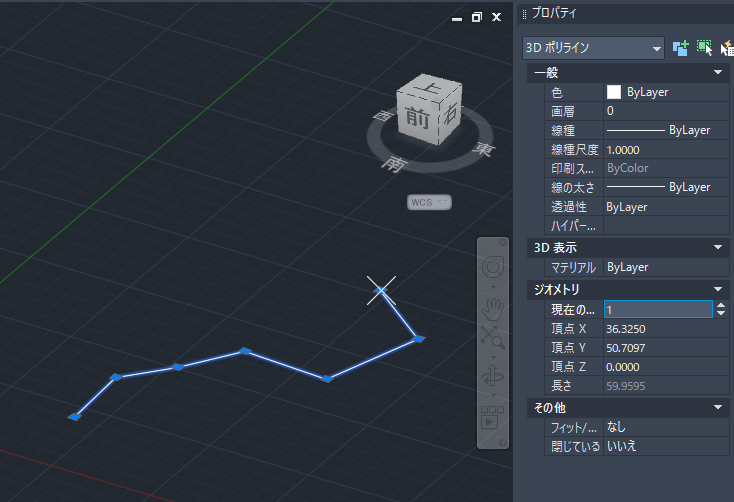
Task: Collapse the ジオメトリ section
Action: pyautogui.click(x=718, y=289)
